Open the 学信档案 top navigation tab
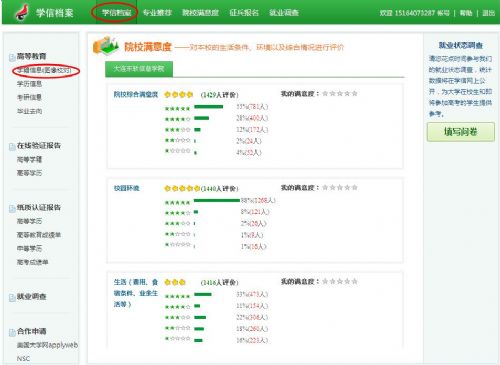This screenshot has height=365, width=500. click(116, 13)
